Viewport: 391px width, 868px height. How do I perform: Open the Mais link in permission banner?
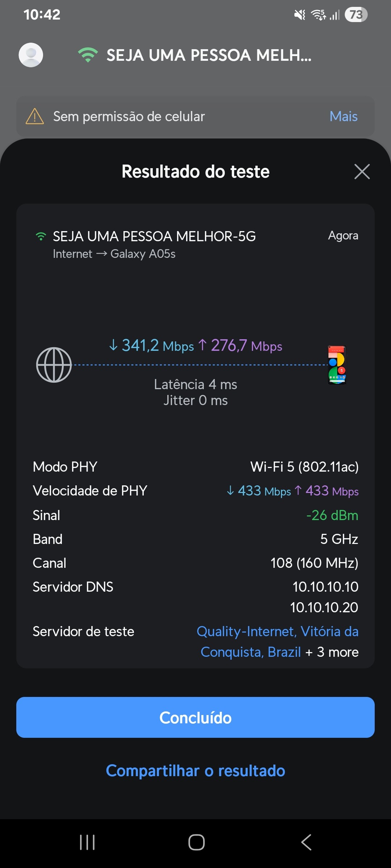point(343,116)
